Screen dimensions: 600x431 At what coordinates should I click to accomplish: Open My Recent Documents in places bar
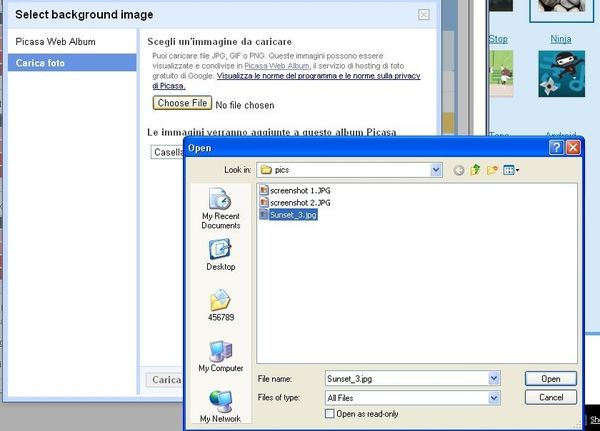coord(220,208)
